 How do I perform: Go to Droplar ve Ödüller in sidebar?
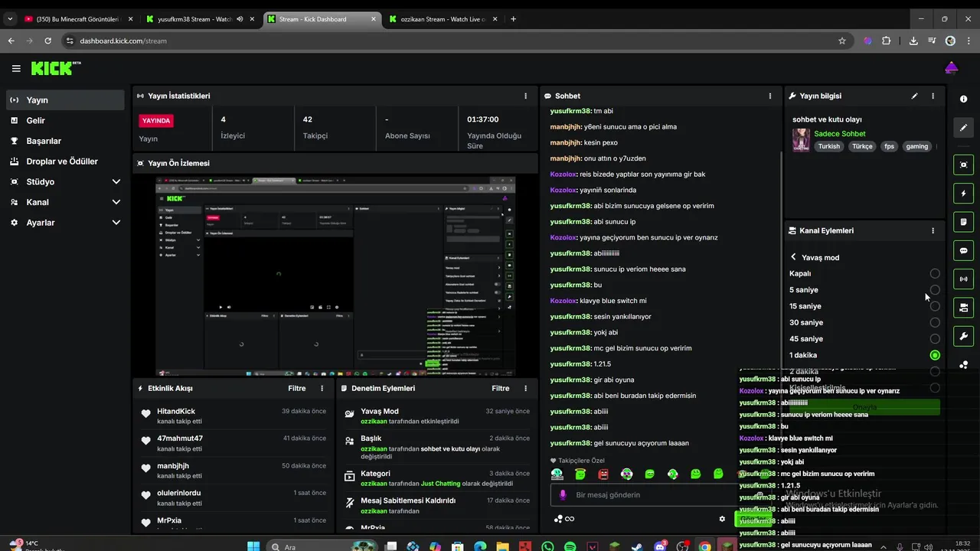[x=65, y=161]
